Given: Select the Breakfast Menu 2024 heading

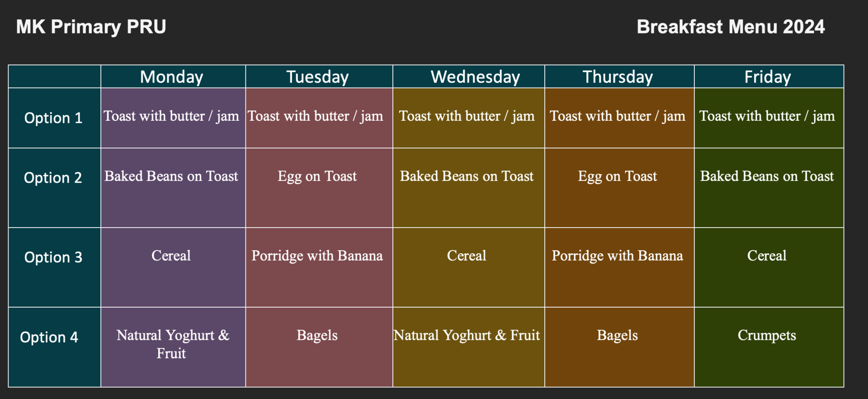Looking at the screenshot, I should click(731, 27).
